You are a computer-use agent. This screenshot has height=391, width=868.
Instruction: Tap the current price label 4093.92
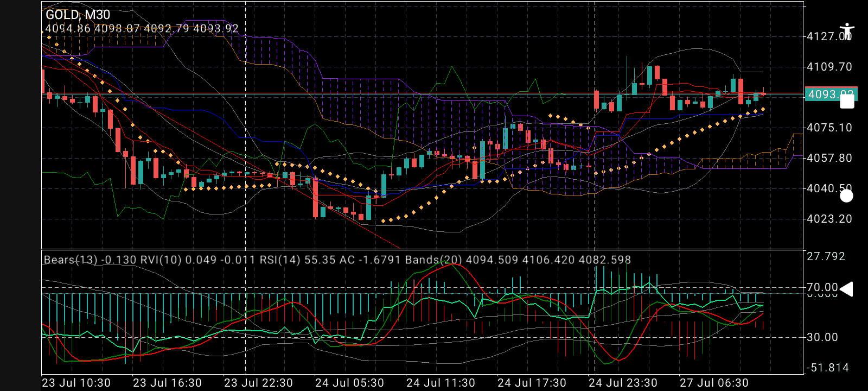pyautogui.click(x=831, y=94)
